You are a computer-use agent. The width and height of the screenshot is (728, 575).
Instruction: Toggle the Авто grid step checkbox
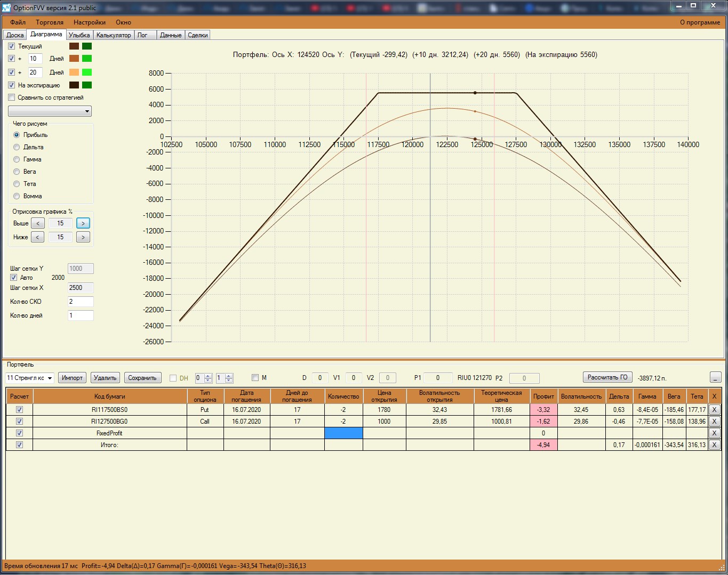[14, 278]
